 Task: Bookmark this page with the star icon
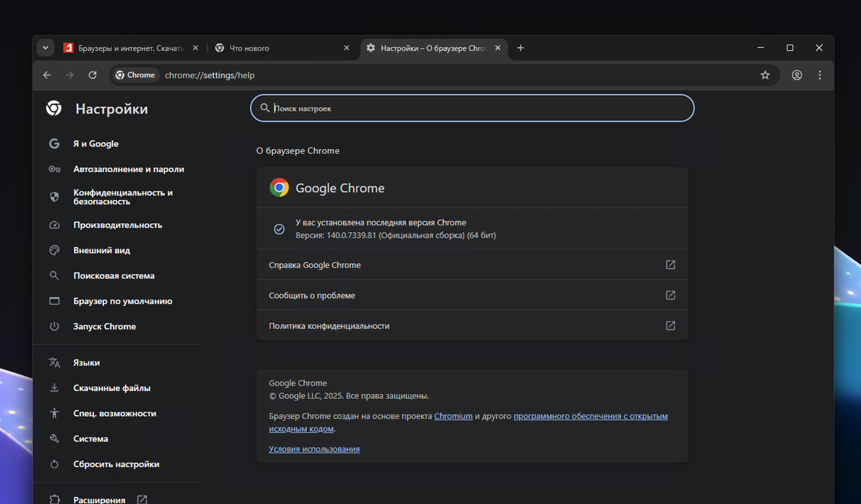pyautogui.click(x=765, y=75)
